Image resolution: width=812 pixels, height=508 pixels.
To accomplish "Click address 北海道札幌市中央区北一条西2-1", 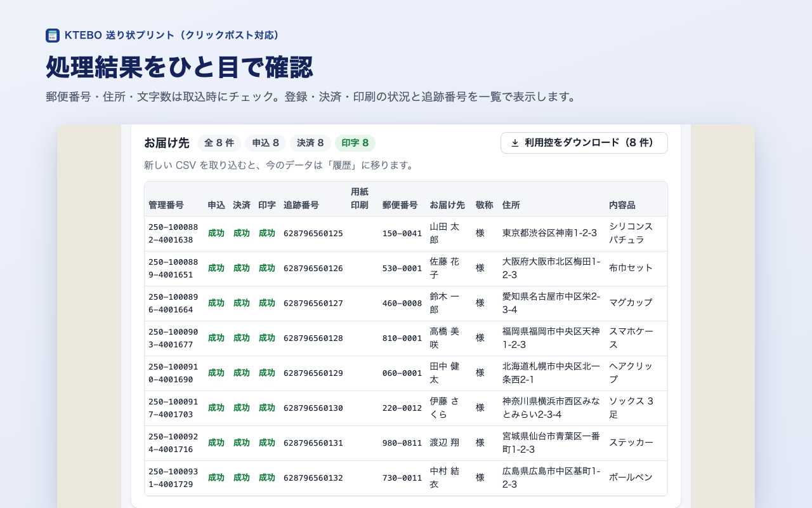I will pyautogui.click(x=551, y=373).
